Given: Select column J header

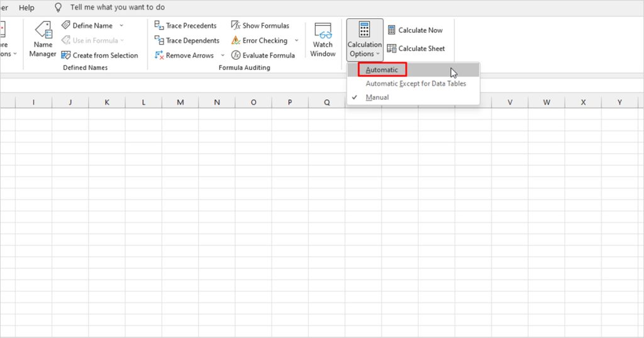Looking at the screenshot, I should 70,102.
